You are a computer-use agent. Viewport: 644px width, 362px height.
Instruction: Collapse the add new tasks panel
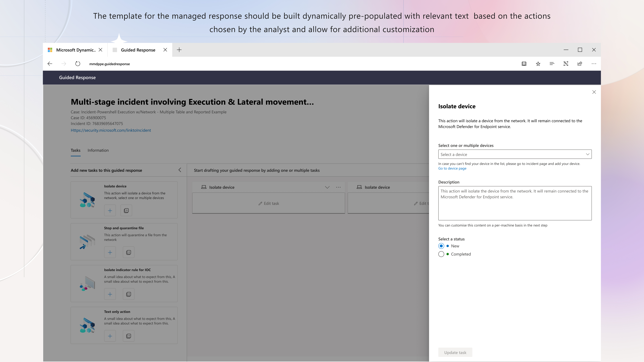(x=180, y=170)
